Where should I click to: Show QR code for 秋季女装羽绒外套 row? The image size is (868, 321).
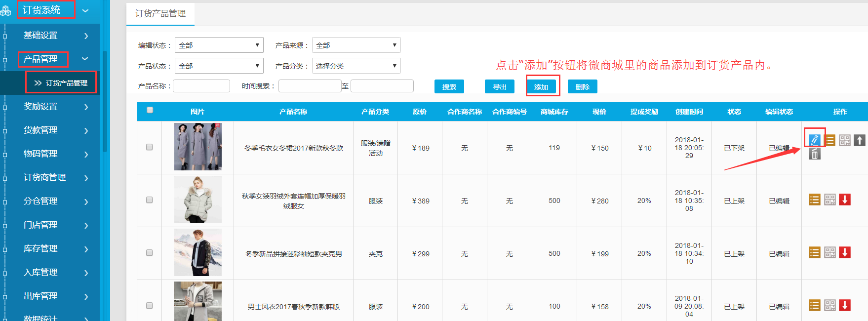pos(830,200)
